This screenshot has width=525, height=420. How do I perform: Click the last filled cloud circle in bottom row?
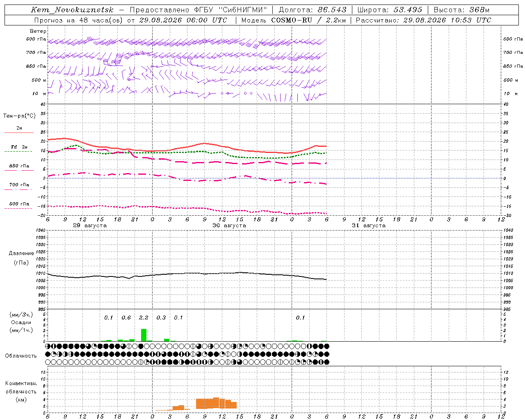[x=326, y=362]
